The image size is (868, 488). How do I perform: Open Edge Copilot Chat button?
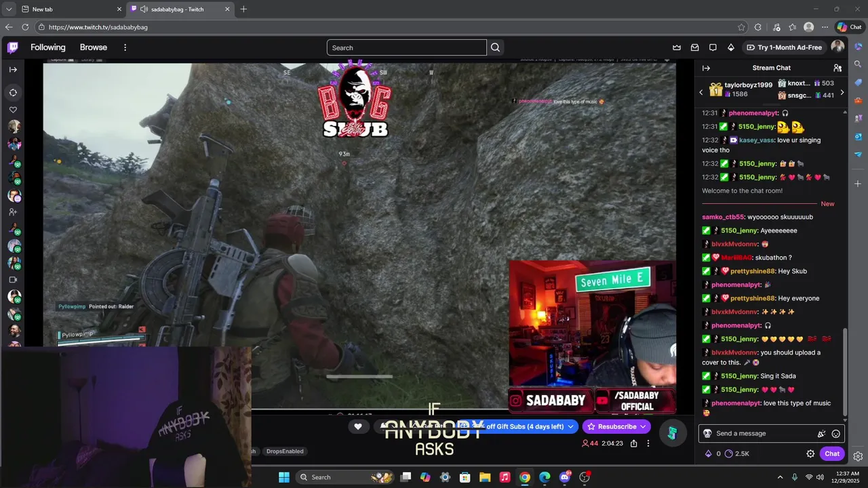tap(850, 27)
